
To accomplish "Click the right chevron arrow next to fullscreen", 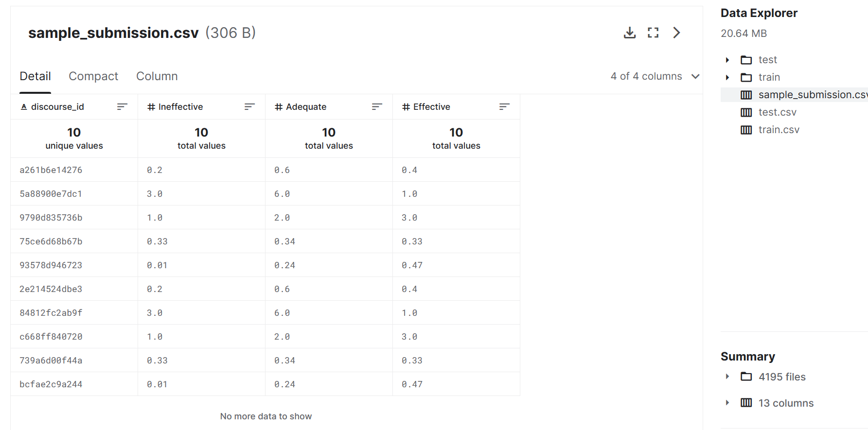I will [x=676, y=33].
